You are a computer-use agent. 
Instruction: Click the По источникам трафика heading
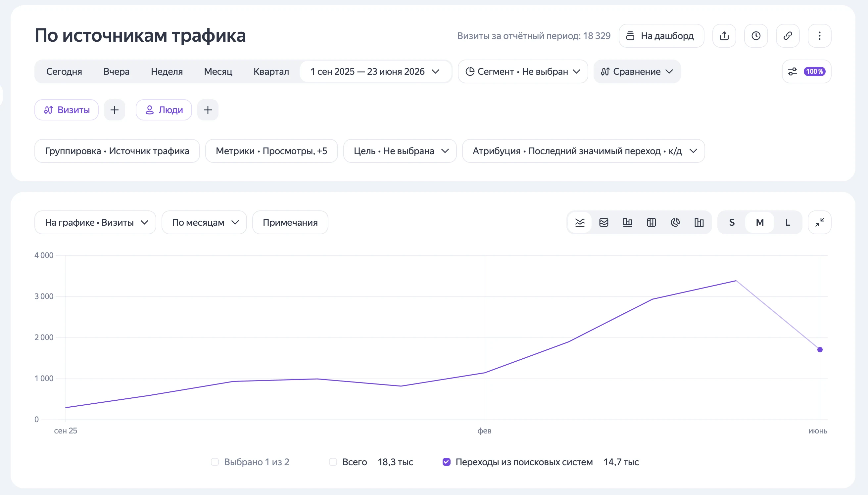click(140, 35)
